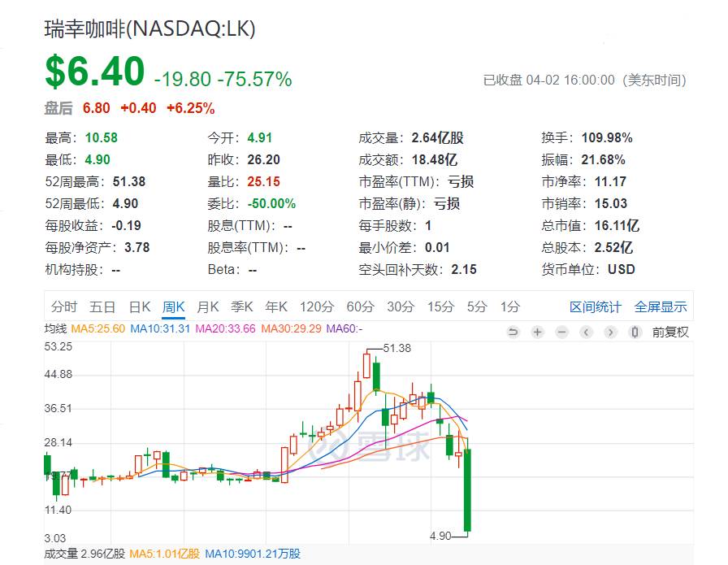Zoom in chart with plus icon
Image resolution: width=728 pixels, height=565 pixels.
(x=537, y=332)
